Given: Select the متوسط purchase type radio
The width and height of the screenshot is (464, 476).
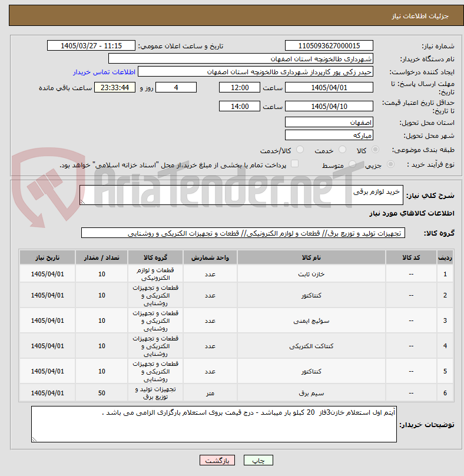Looking at the screenshot, I should pos(352,164).
